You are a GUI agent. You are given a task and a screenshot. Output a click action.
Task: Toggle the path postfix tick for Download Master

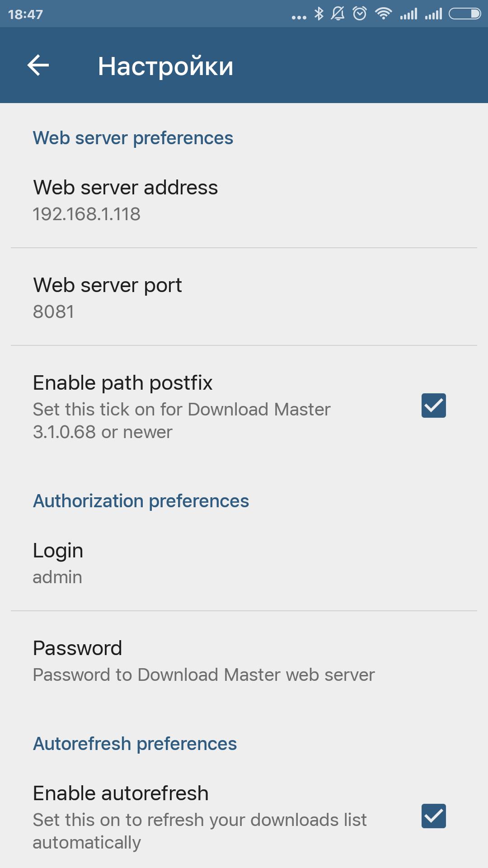(x=433, y=406)
